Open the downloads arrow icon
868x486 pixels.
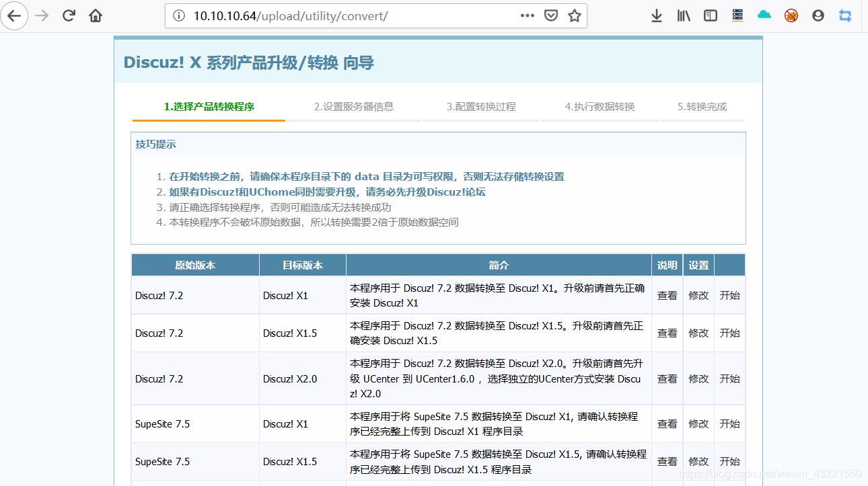coord(657,15)
